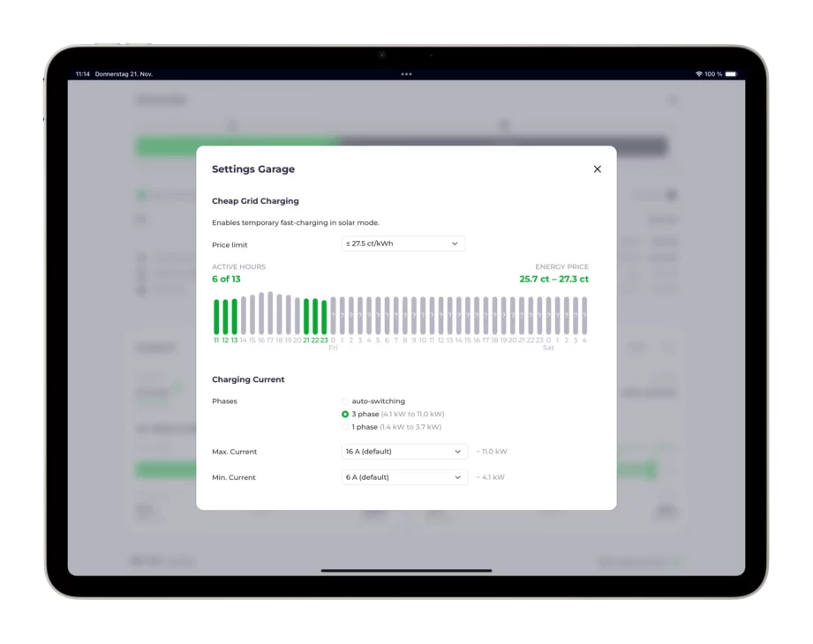Click the first green bar for hour 11
The image size is (813, 644).
coord(216,317)
